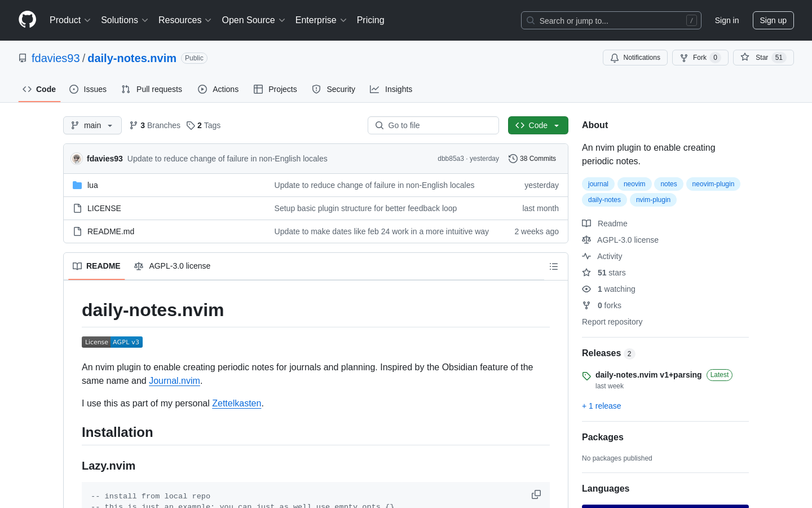Click the Sign in link
Viewport: 812px width, 508px height.
pyautogui.click(x=727, y=20)
